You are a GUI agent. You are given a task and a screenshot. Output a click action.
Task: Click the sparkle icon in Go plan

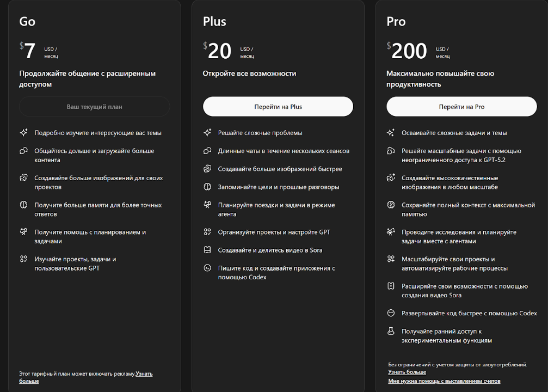pyautogui.click(x=23, y=132)
